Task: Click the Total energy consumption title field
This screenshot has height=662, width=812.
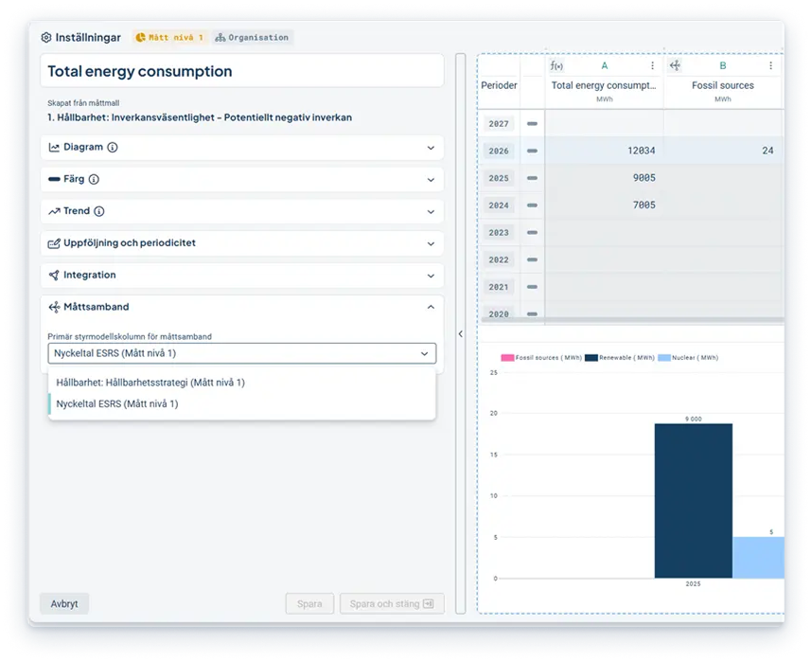Action: [242, 71]
